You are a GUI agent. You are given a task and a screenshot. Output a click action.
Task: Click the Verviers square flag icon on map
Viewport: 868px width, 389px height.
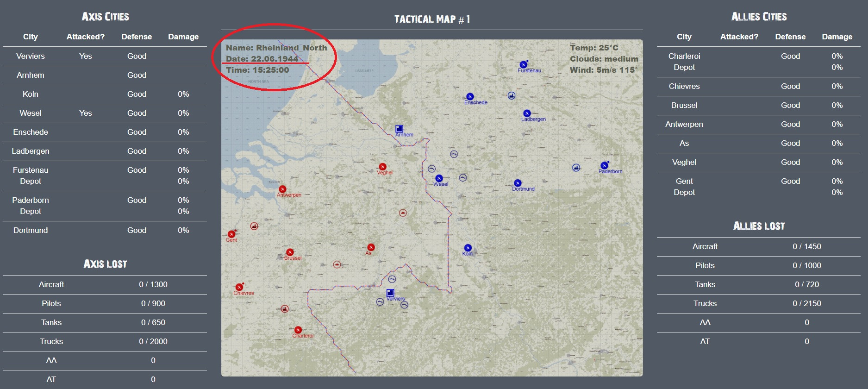390,293
